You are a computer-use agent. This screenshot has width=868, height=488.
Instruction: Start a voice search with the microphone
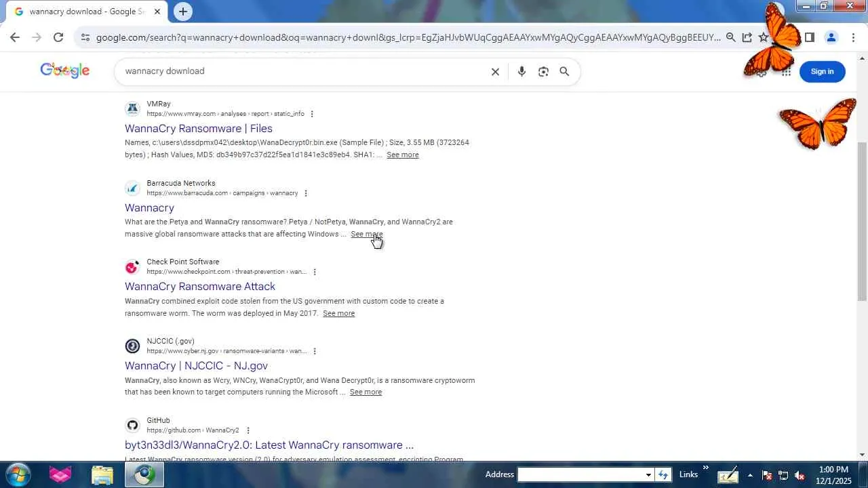coord(521,72)
